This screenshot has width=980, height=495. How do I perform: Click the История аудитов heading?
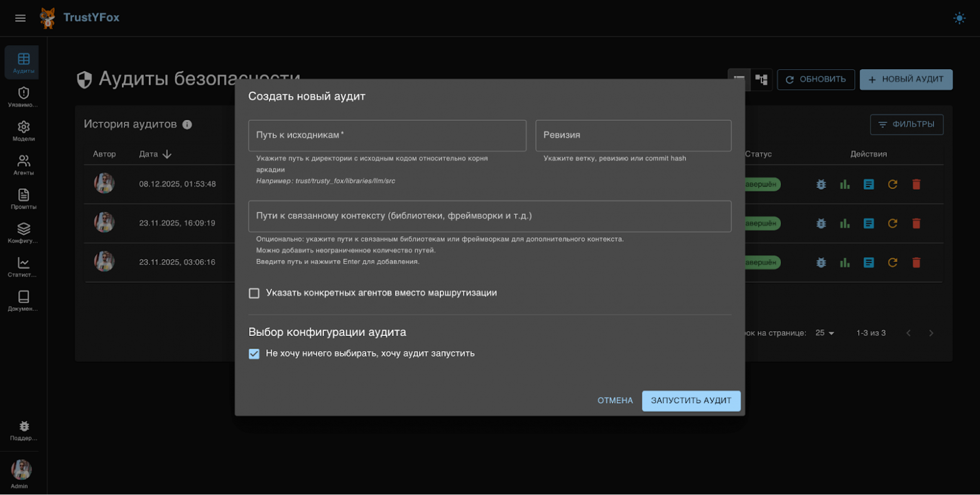point(130,124)
